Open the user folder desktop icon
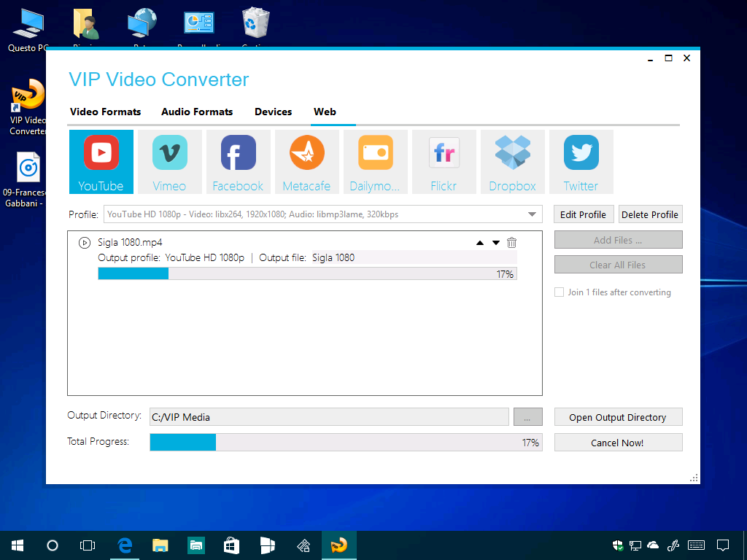 [x=86, y=25]
